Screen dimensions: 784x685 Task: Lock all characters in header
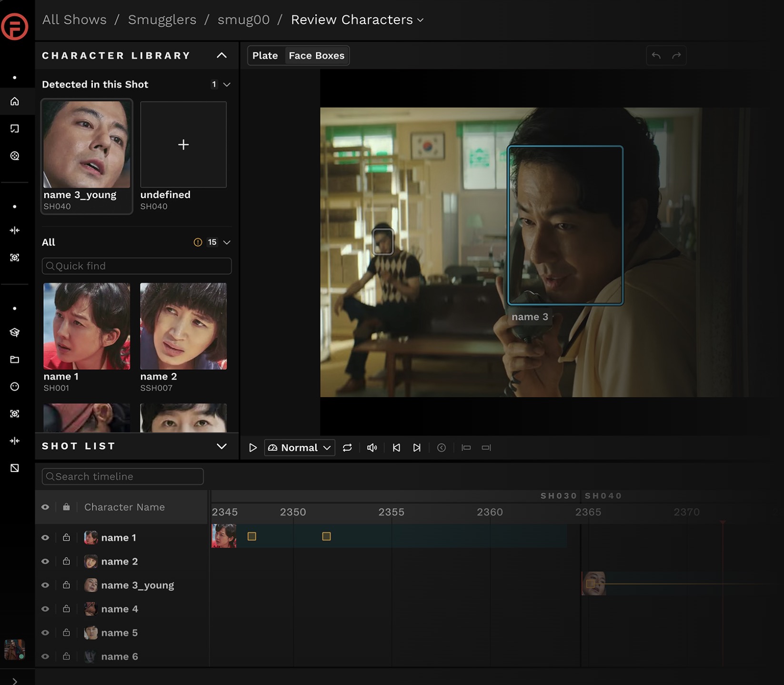pyautogui.click(x=66, y=507)
